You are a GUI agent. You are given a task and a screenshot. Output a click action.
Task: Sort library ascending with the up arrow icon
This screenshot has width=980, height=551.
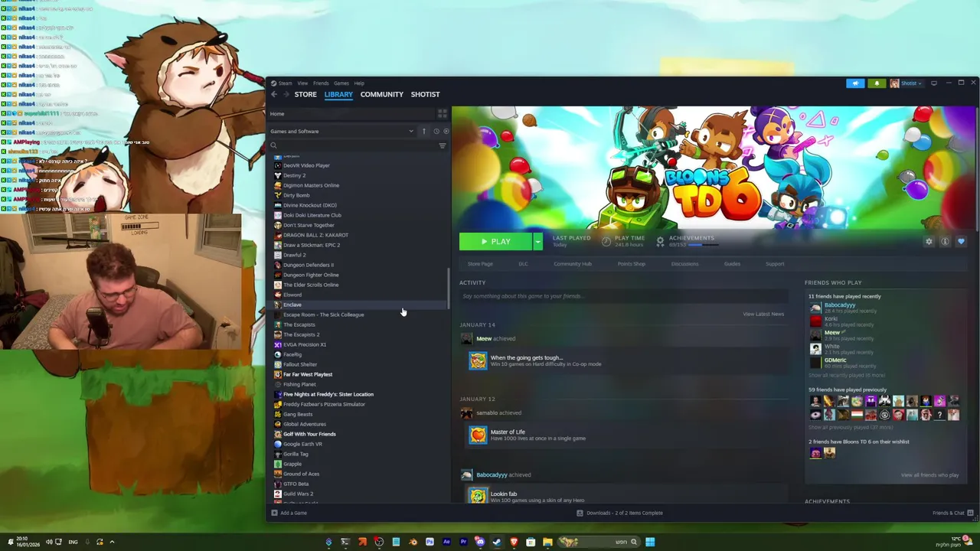click(423, 131)
